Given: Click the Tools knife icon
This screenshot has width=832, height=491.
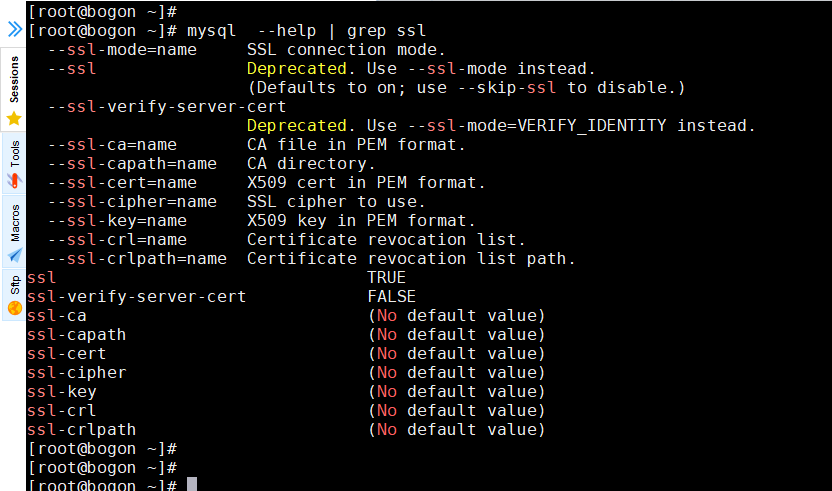Looking at the screenshot, I should [x=14, y=181].
